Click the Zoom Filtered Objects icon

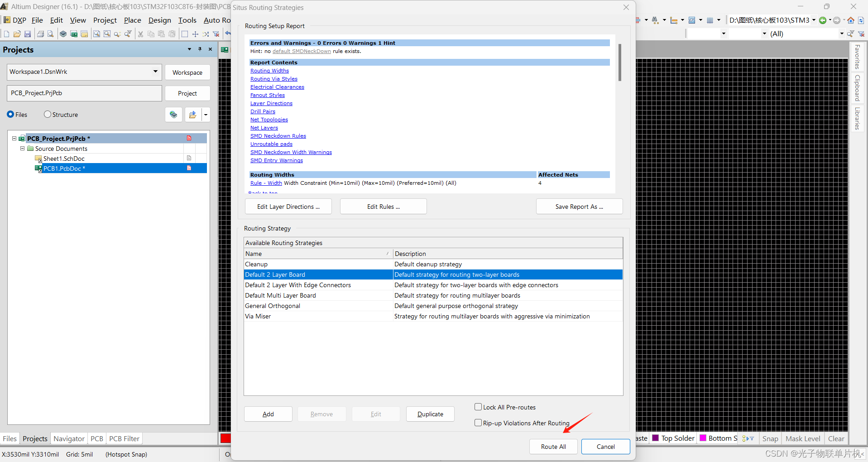(x=128, y=34)
